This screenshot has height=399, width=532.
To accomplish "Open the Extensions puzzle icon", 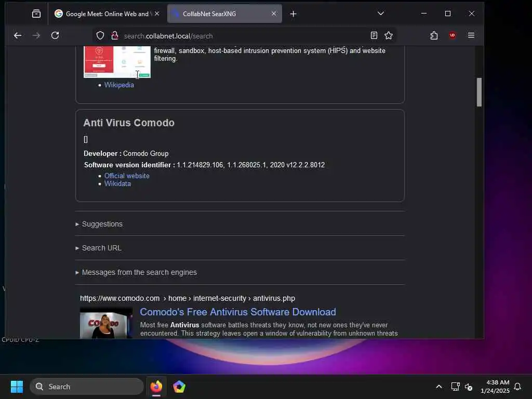I will pos(434,35).
